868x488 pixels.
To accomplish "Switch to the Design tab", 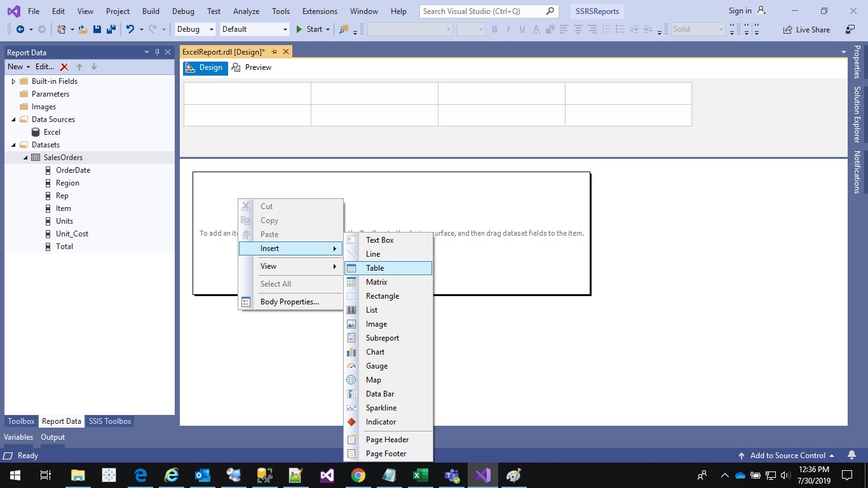I will 205,67.
